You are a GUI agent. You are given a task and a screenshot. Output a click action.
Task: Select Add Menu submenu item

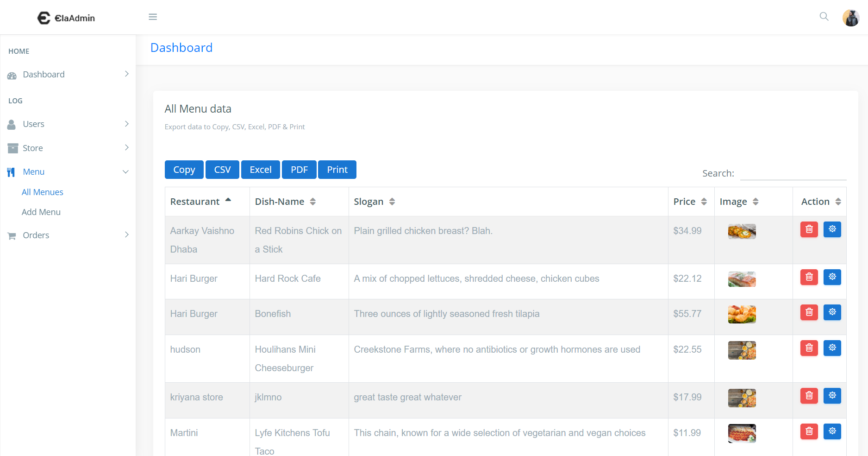point(41,212)
